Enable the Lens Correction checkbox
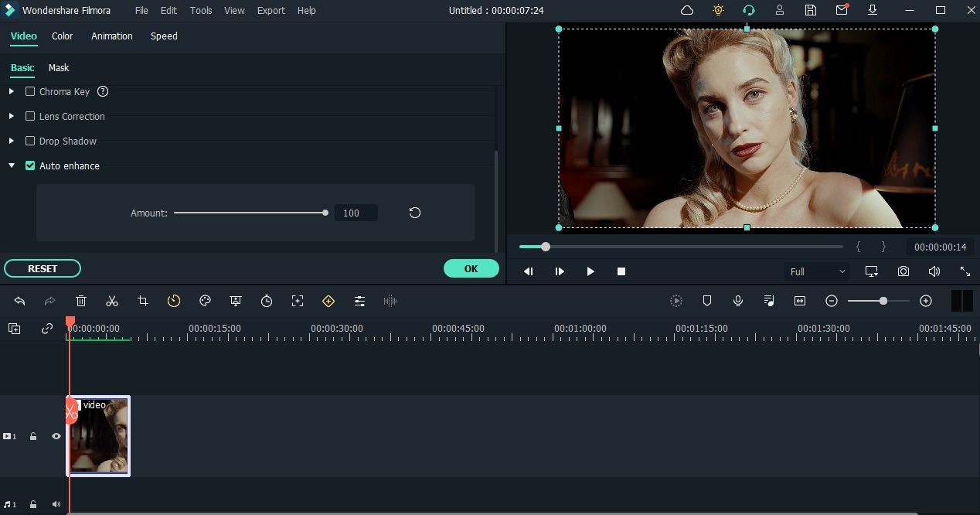 click(x=30, y=116)
